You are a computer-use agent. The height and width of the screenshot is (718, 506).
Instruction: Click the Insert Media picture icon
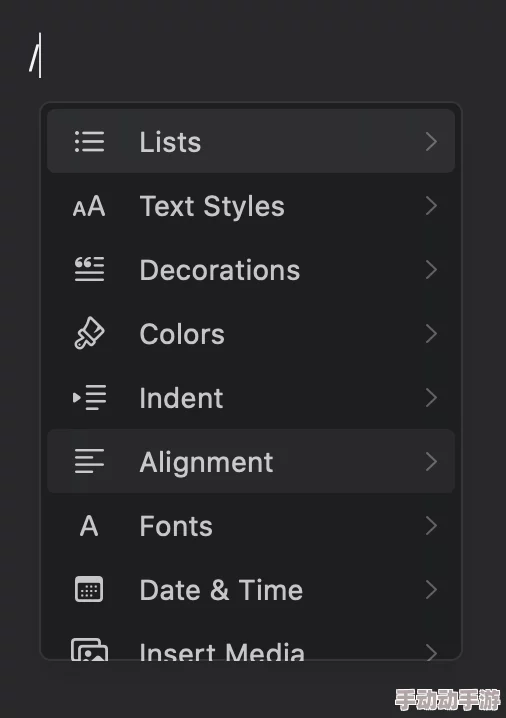click(x=89, y=649)
